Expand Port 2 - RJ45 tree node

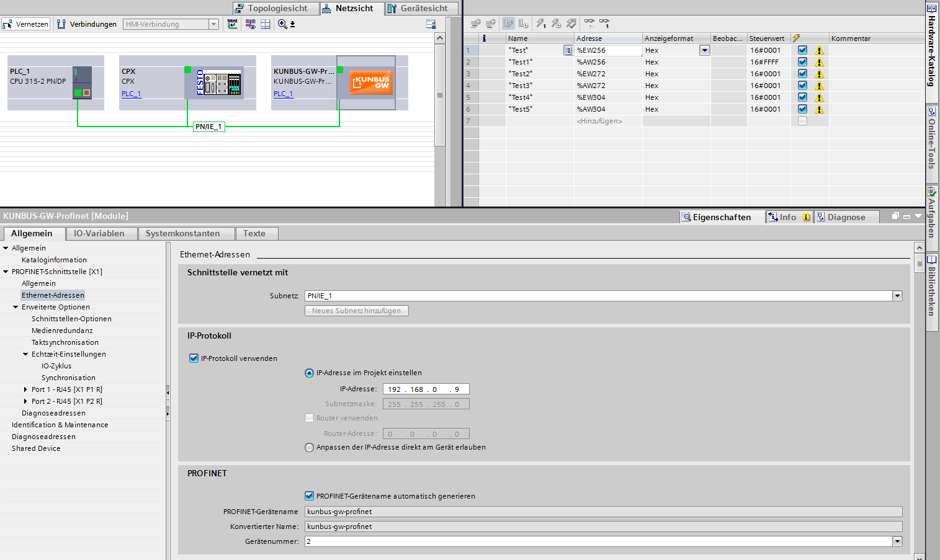[x=25, y=401]
